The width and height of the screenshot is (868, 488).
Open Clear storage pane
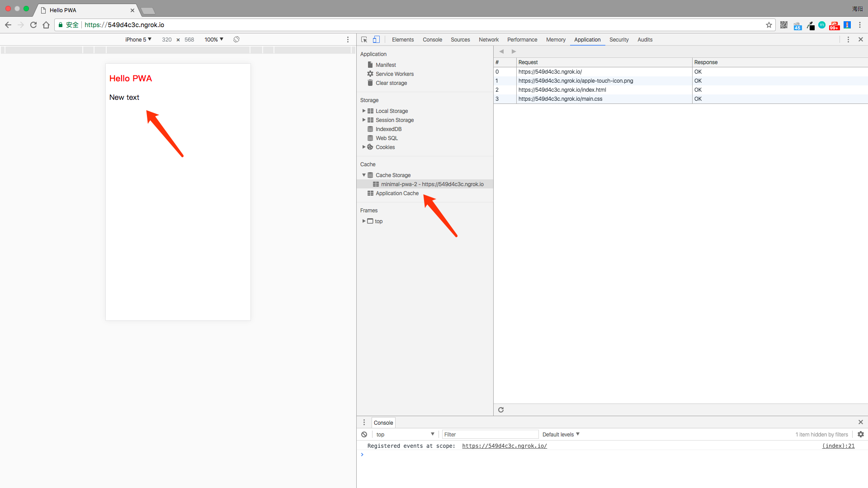pyautogui.click(x=391, y=83)
